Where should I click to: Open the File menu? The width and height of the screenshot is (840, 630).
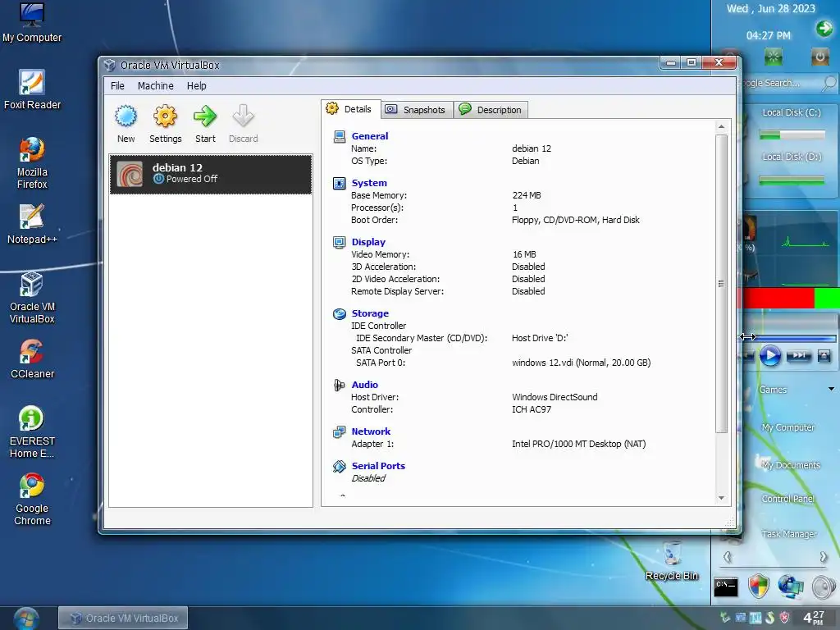117,85
